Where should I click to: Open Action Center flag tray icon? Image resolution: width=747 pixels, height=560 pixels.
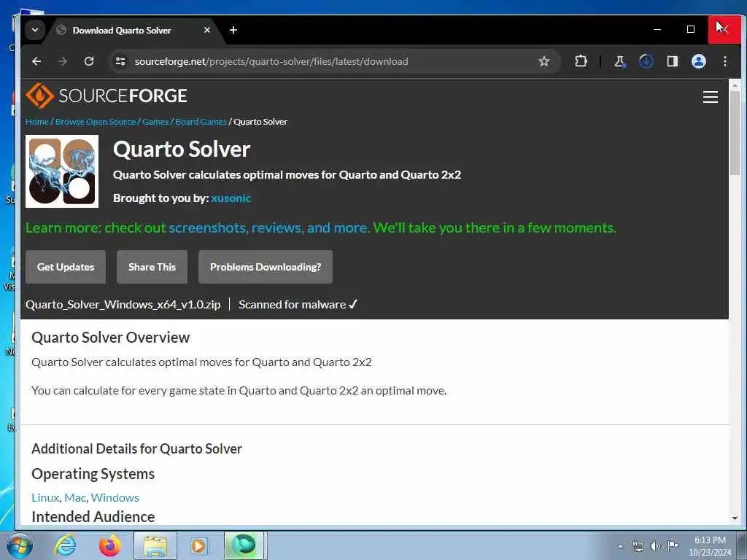click(x=673, y=545)
